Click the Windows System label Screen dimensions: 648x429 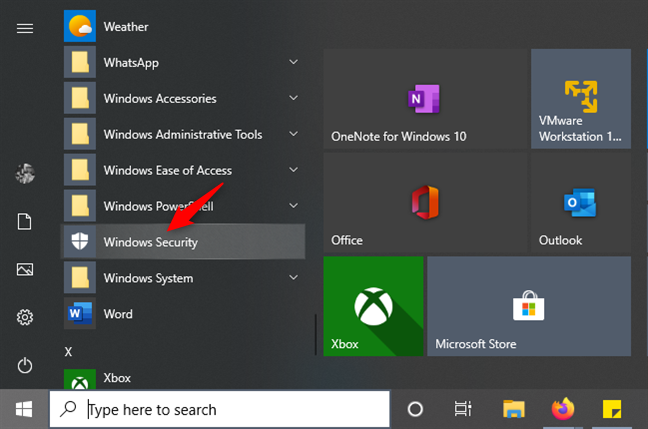pyautogui.click(x=148, y=279)
